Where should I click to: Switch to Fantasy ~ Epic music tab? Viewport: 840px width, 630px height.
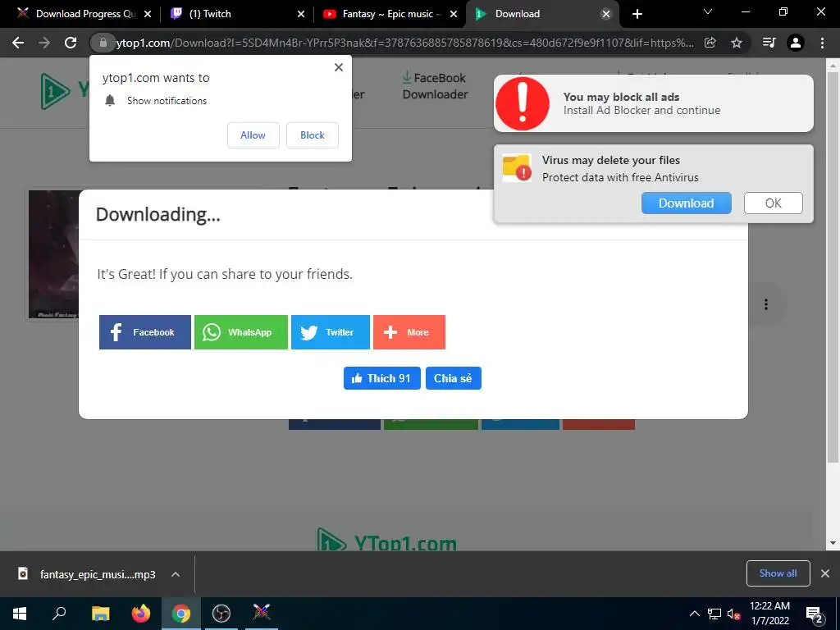[x=390, y=14]
